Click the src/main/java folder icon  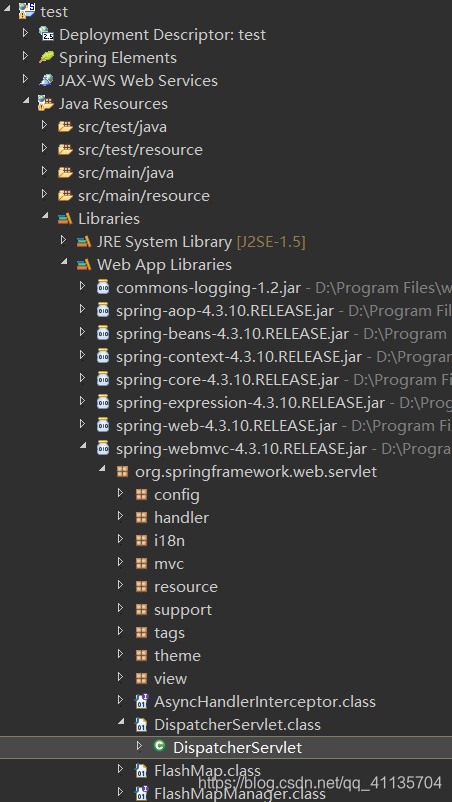[65, 172]
